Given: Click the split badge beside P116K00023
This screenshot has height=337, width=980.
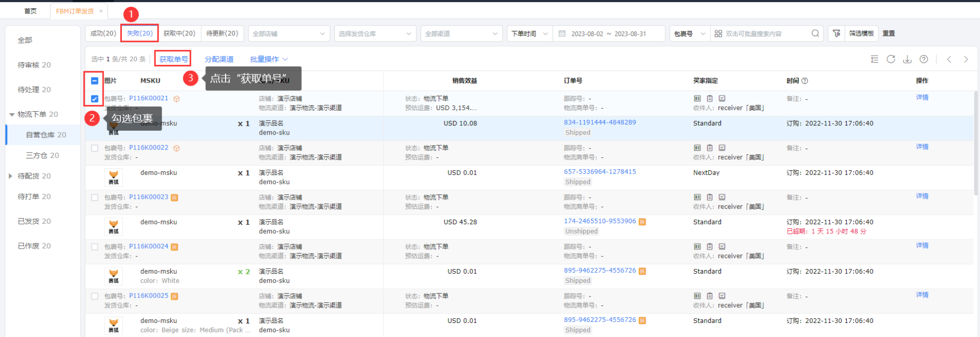Looking at the screenshot, I should point(175,197).
